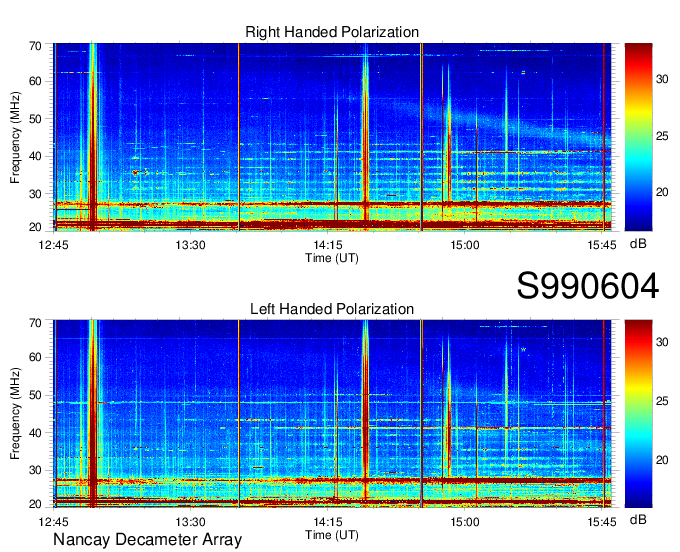Click 15:00 time tick under left-handed plot
680x552 pixels.
coord(464,522)
